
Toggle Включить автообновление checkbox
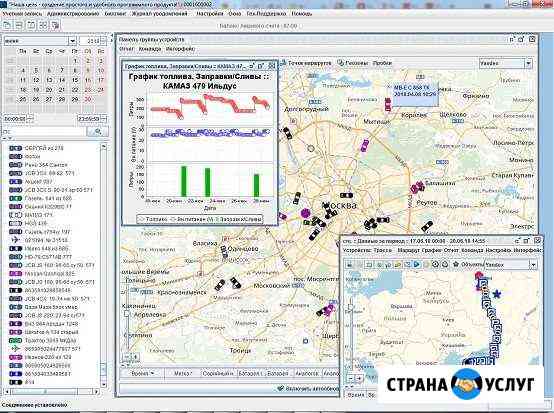coord(281,388)
